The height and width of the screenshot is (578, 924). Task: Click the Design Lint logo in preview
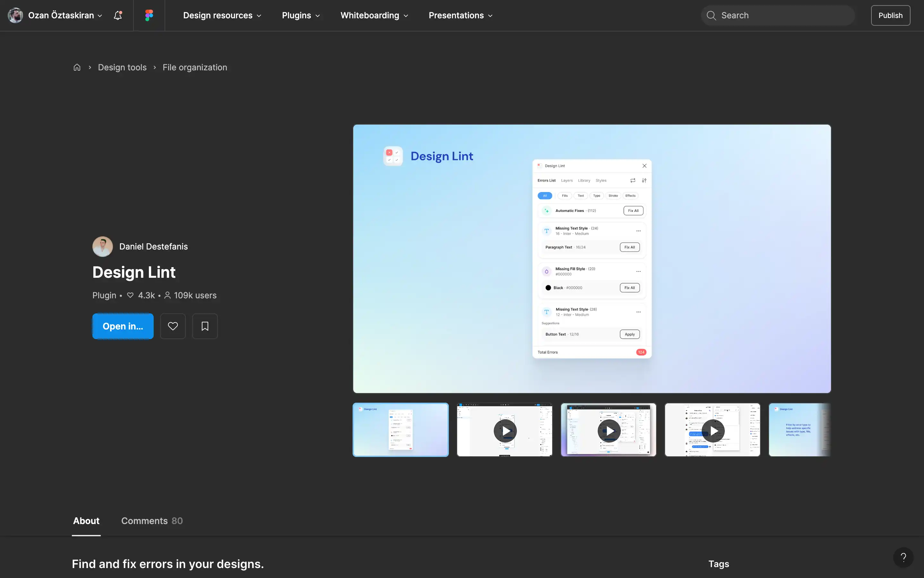[x=393, y=156]
